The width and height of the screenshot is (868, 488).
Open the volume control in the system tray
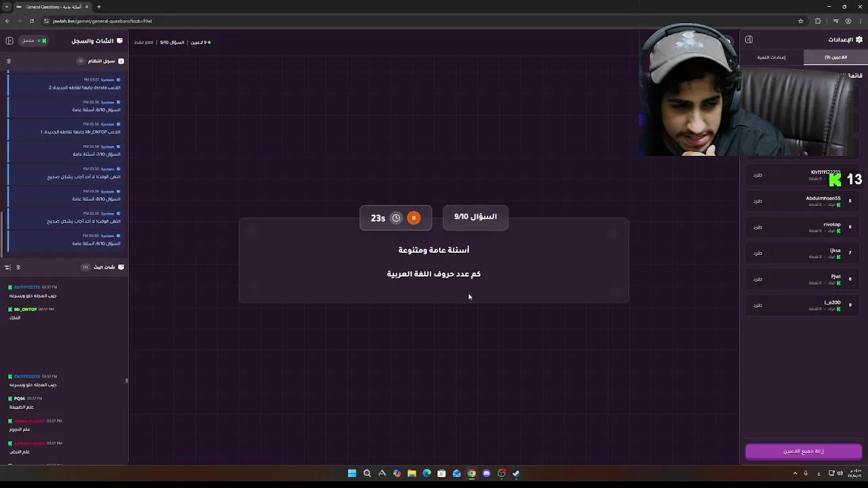[840, 473]
